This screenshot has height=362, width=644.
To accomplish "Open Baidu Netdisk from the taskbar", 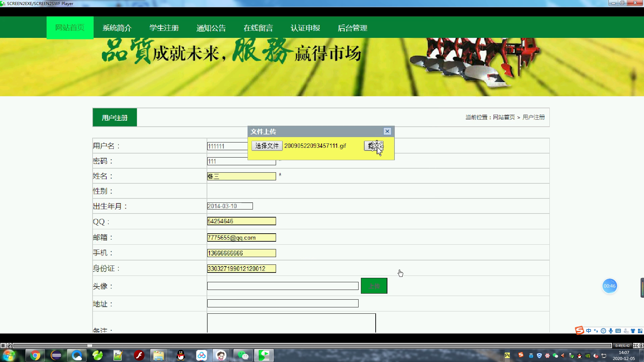I will tap(202, 355).
